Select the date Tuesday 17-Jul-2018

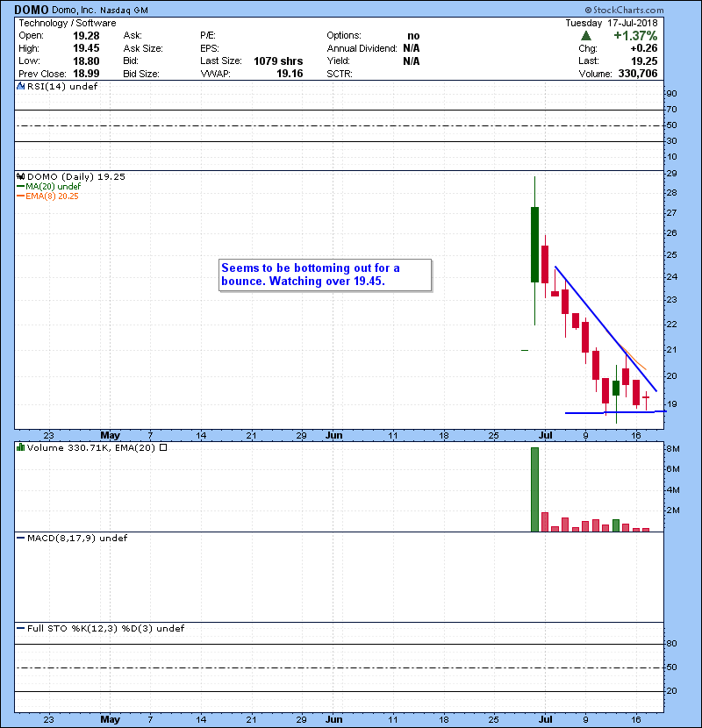click(x=612, y=23)
